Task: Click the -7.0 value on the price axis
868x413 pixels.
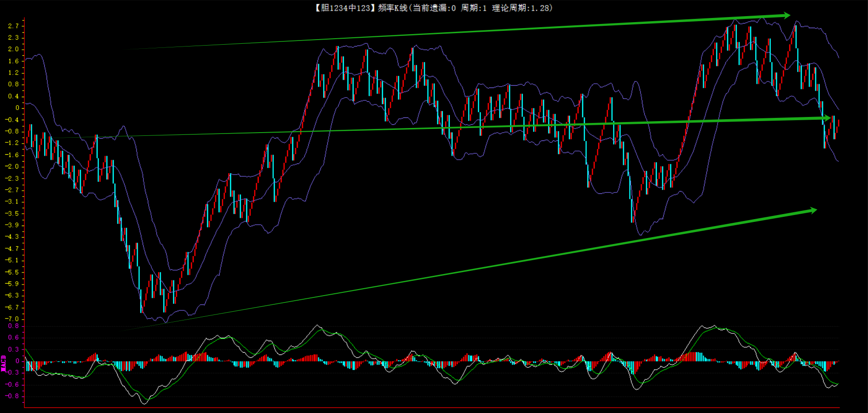Action: (12, 319)
